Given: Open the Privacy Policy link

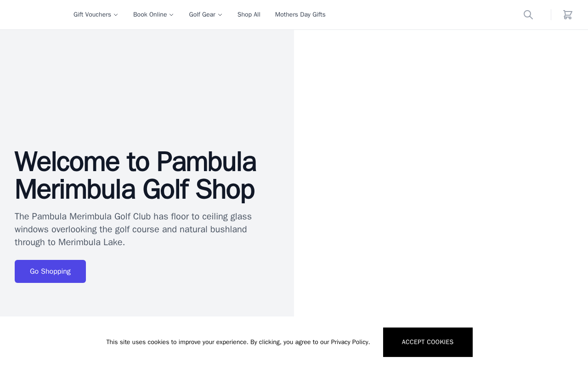Looking at the screenshot, I should point(350,342).
